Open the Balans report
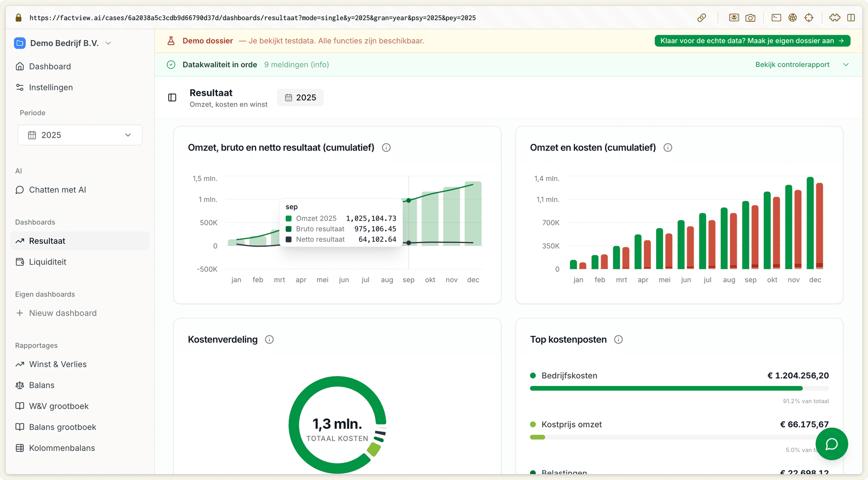Screen dimensions: 868x480 [80, 385]
